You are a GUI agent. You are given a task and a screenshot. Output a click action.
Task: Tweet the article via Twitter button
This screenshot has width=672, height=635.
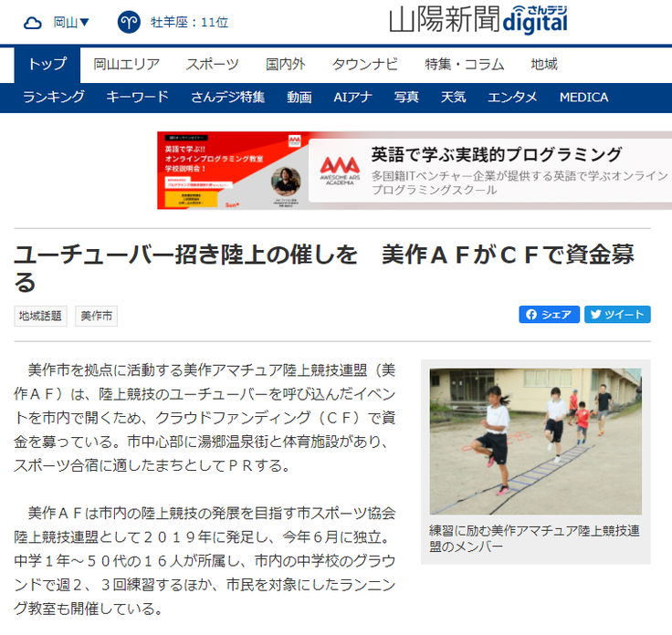pyautogui.click(x=617, y=315)
